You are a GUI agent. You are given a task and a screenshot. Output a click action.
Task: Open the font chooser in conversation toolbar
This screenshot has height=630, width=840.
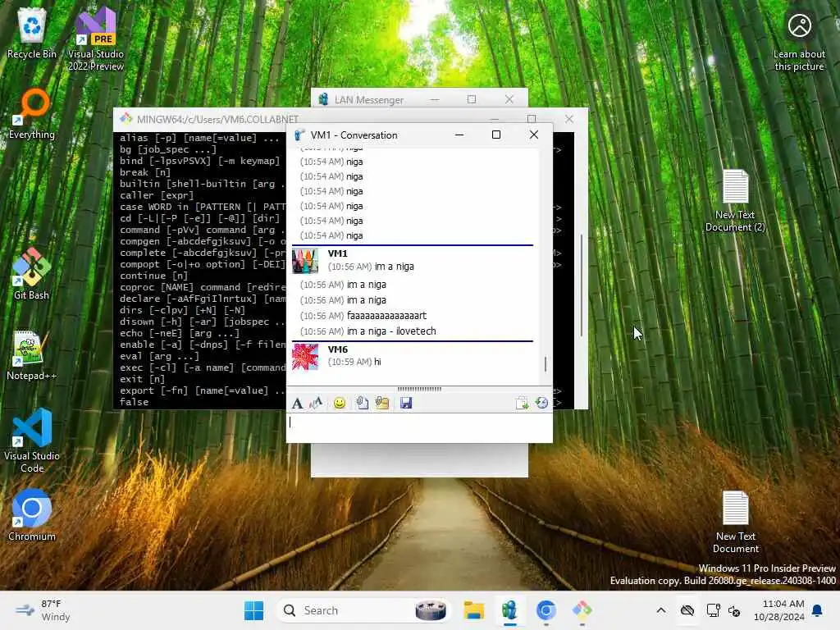point(297,403)
